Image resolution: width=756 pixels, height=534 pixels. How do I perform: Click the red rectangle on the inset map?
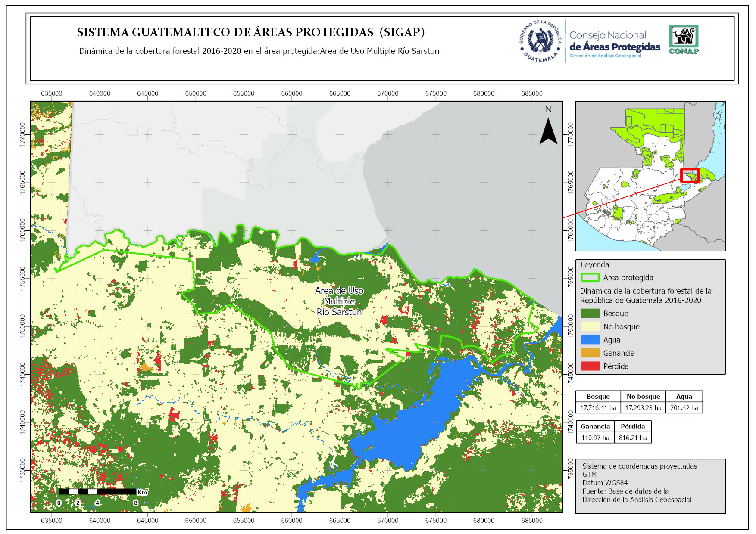point(689,176)
